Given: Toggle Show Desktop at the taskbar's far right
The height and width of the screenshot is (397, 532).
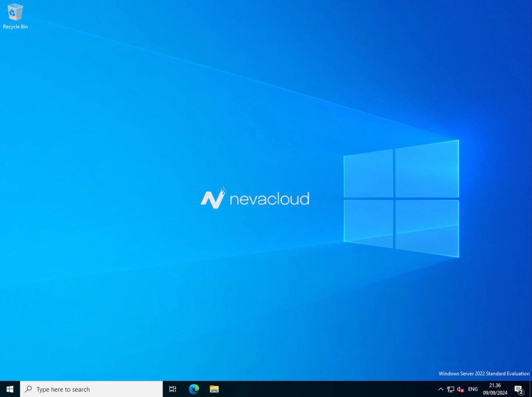Looking at the screenshot, I should point(531,389).
